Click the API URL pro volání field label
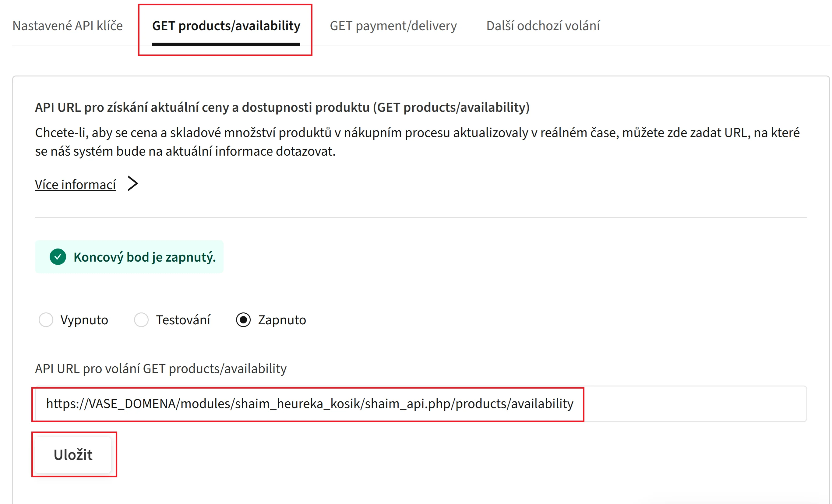Image resolution: width=832 pixels, height=504 pixels. 161,368
